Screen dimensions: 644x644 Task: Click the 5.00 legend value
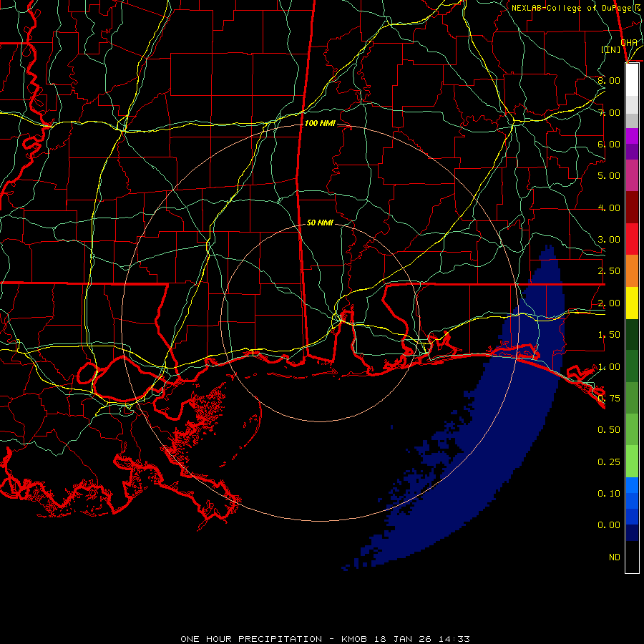609,176
